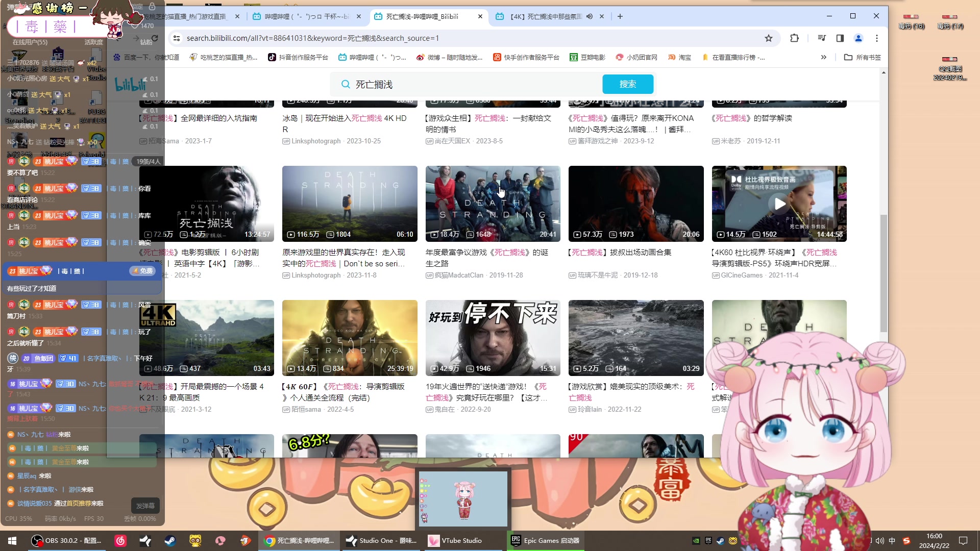Open the 25:39:19 Director's Cut thumbnail
The width and height of the screenshot is (980, 551).
click(x=350, y=338)
